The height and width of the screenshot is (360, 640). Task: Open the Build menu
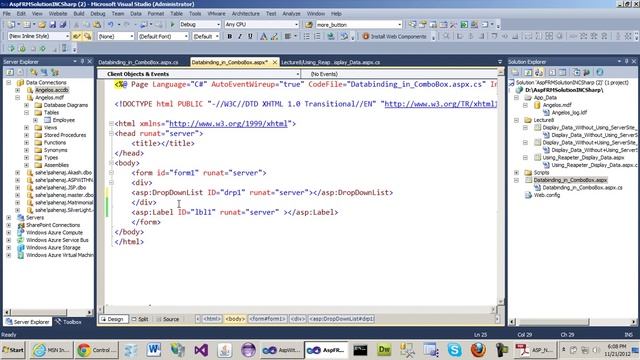click(x=79, y=13)
